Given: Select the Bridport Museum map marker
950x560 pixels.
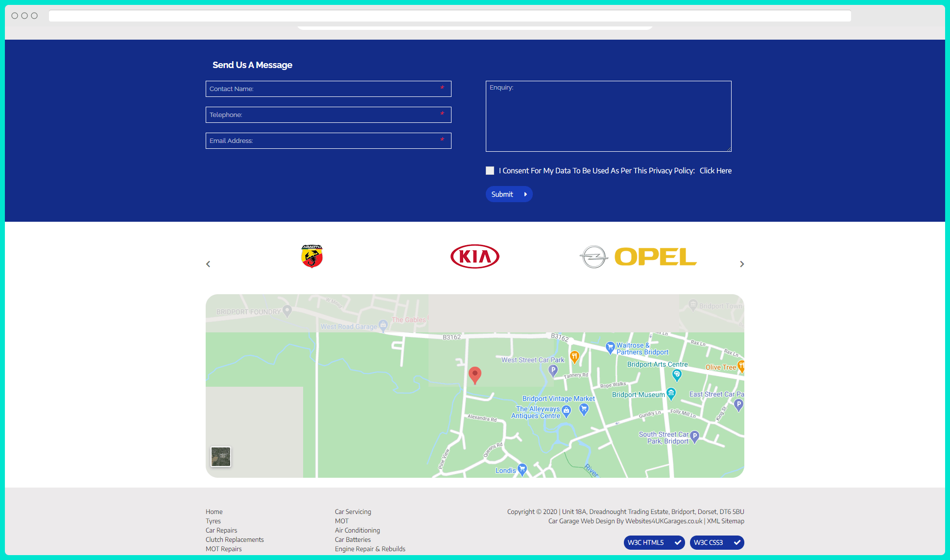Looking at the screenshot, I should [670, 393].
